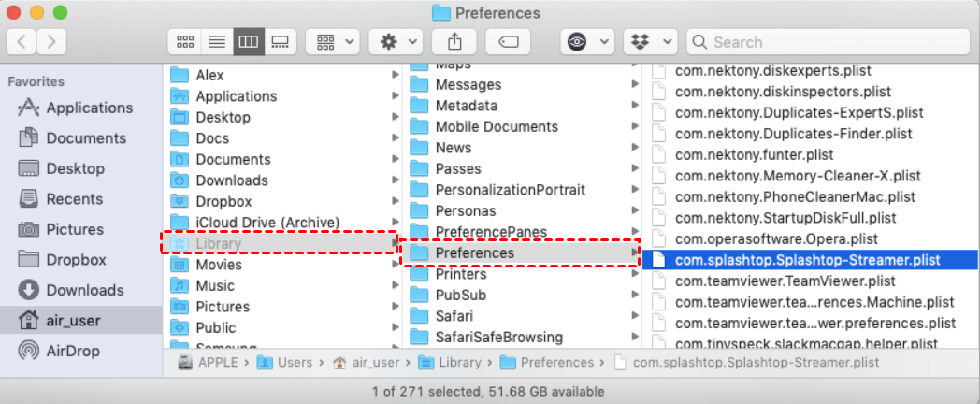Switch to gallery view in toolbar
Viewport: 980px width, 404px height.
pos(279,42)
